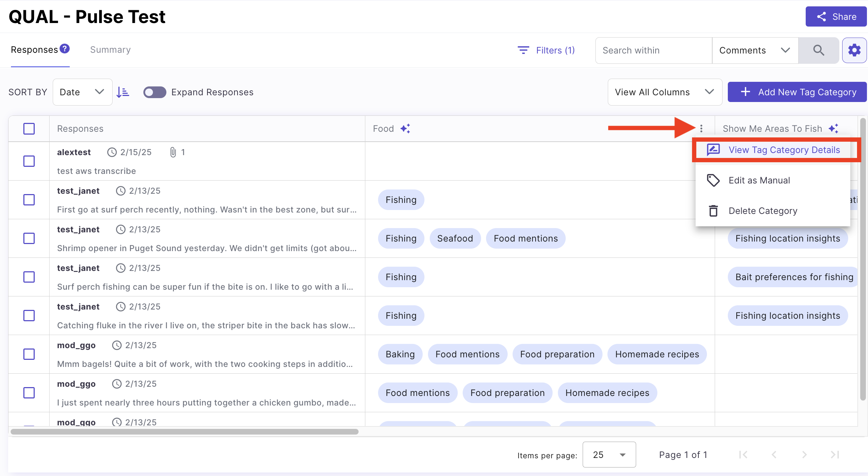Click the Search within input field
Viewport: 868px width, 476px height.
point(653,50)
